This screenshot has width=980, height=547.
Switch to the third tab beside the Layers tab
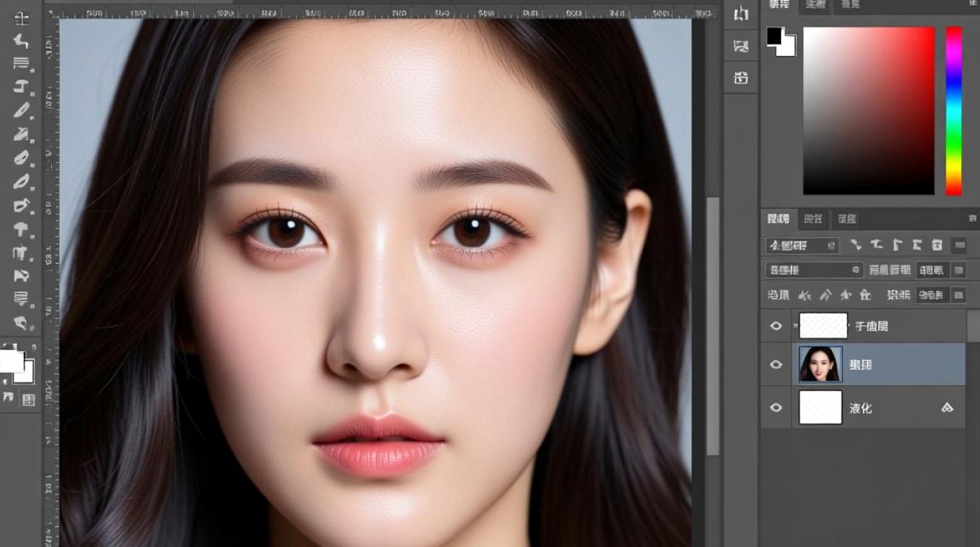click(847, 218)
